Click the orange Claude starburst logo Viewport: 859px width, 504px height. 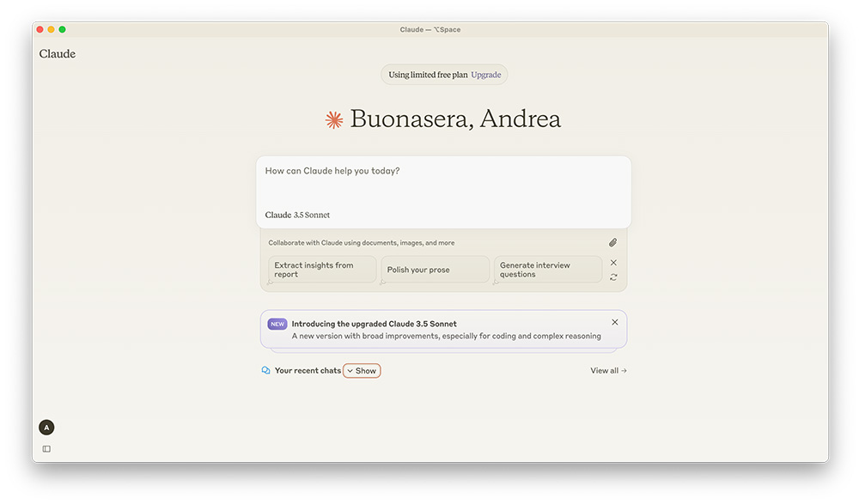coord(334,119)
